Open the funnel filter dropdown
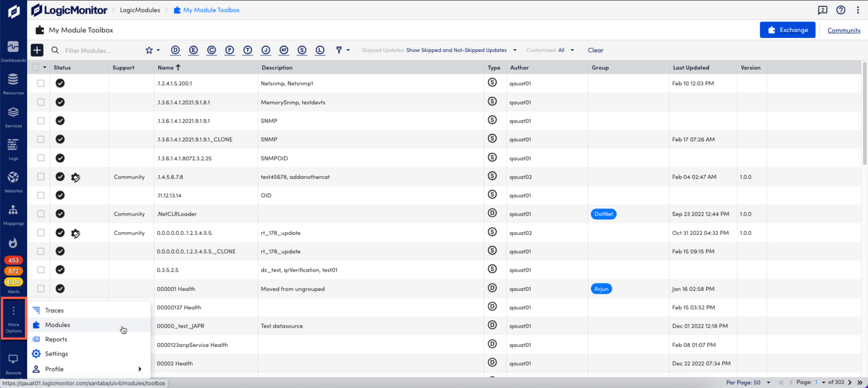Image resolution: width=868 pixels, height=388 pixels. (342, 50)
